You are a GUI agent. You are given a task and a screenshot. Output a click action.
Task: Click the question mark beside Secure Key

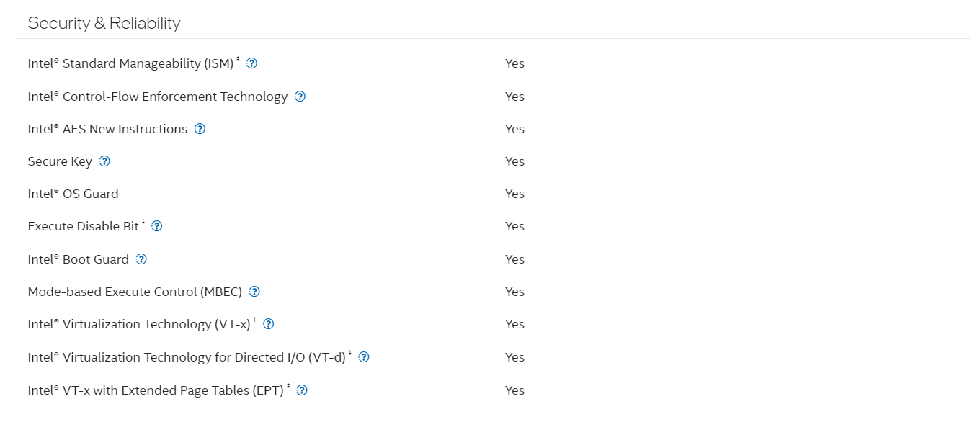tap(104, 161)
